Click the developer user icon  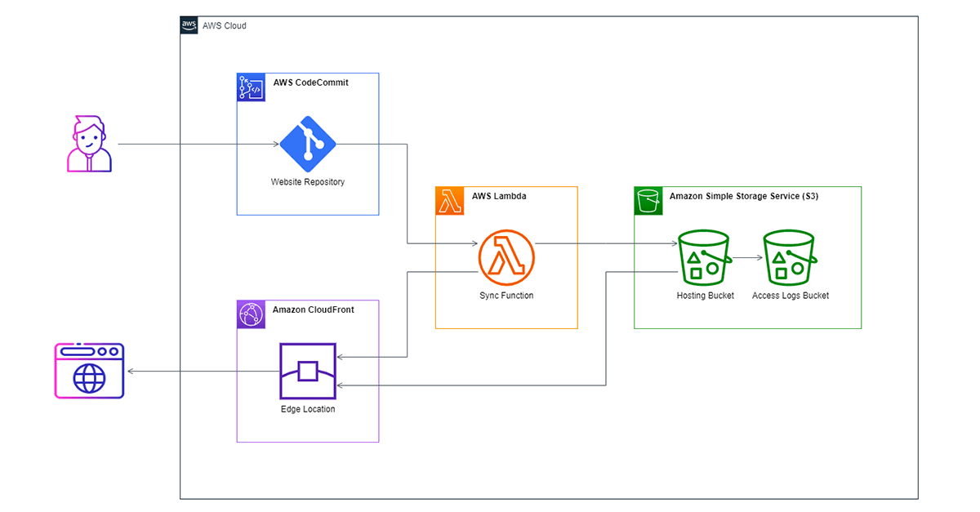pos(89,145)
